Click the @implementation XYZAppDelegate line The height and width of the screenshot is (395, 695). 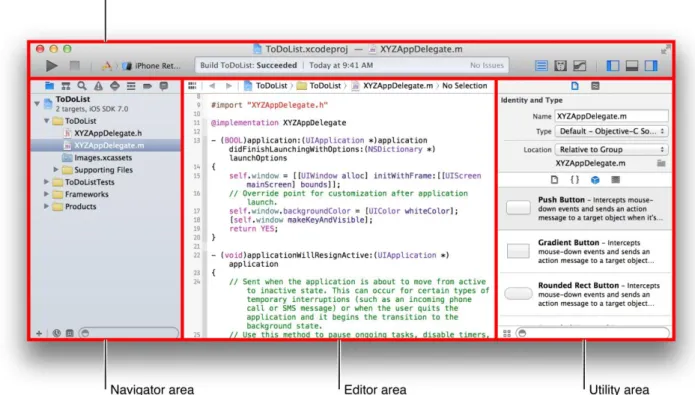click(x=278, y=123)
